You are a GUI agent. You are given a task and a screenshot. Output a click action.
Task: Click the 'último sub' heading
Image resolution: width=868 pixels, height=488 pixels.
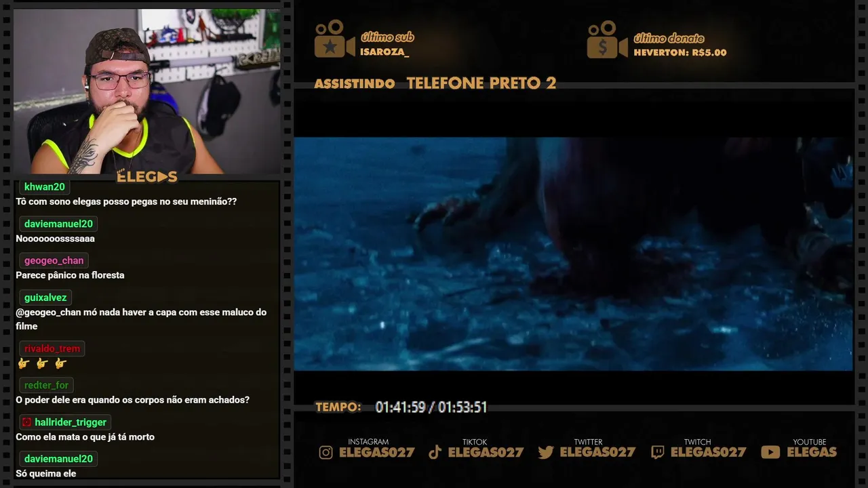[387, 38]
